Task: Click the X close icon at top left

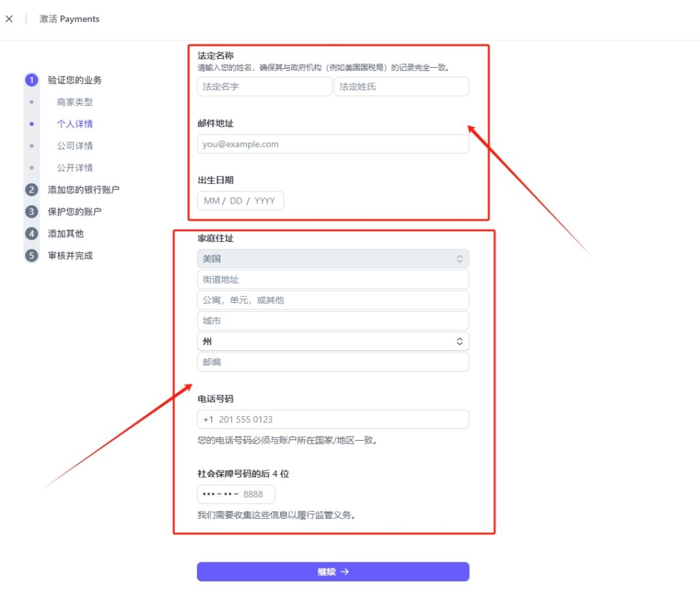Action: pyautogui.click(x=9, y=18)
